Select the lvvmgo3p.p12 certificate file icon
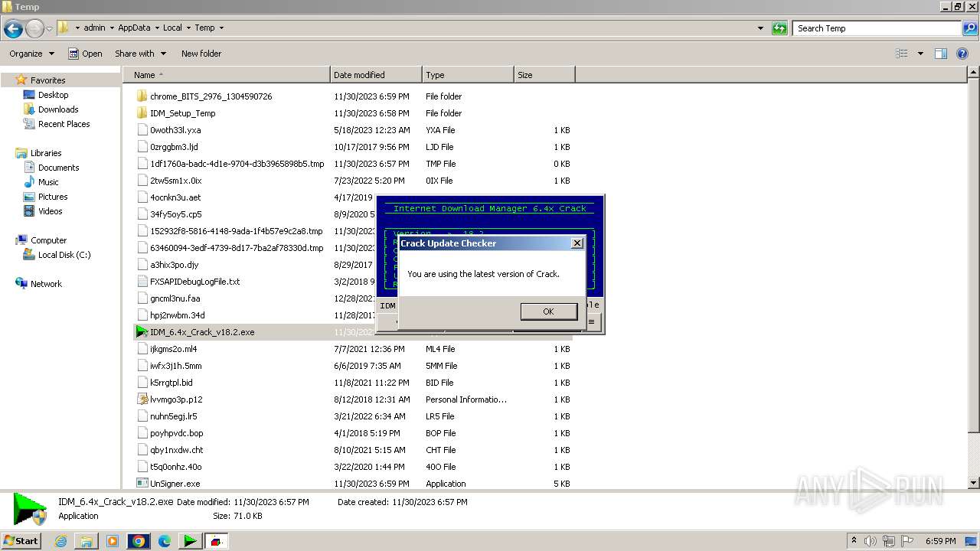The image size is (980, 551). click(142, 399)
